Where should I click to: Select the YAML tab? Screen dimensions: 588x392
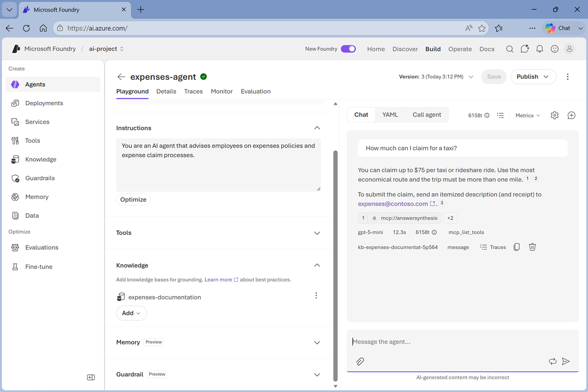point(390,115)
